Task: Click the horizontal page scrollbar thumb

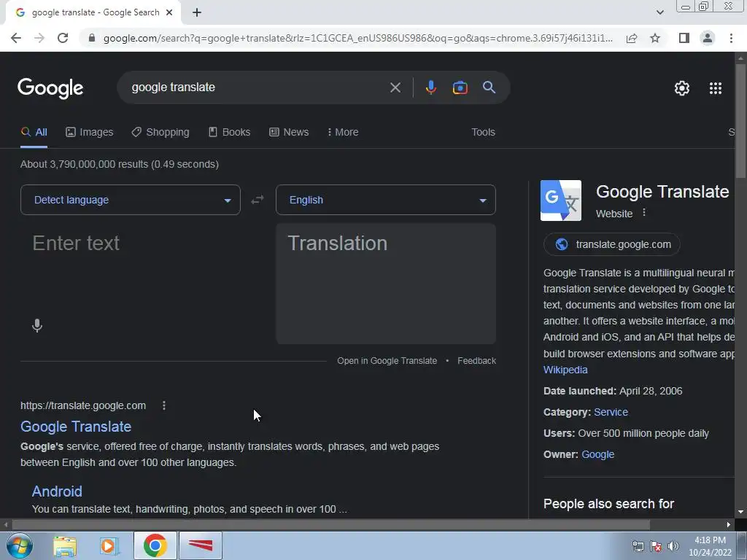Action: [331, 525]
